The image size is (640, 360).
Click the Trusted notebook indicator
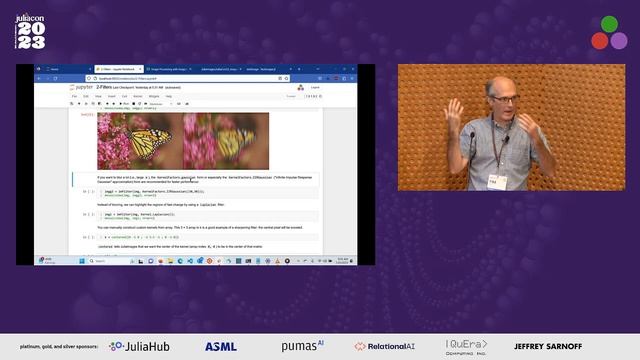click(291, 96)
